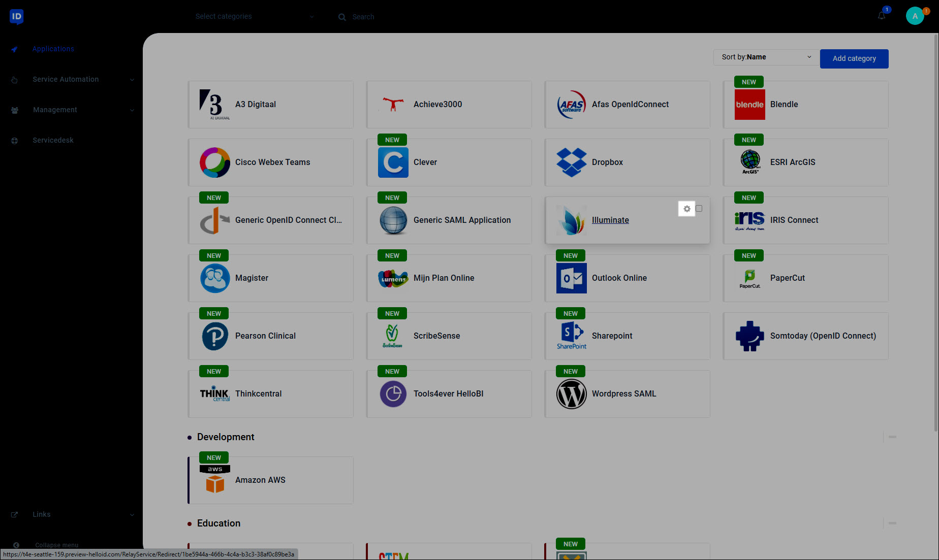Open Servicedesk in the sidebar

[53, 140]
